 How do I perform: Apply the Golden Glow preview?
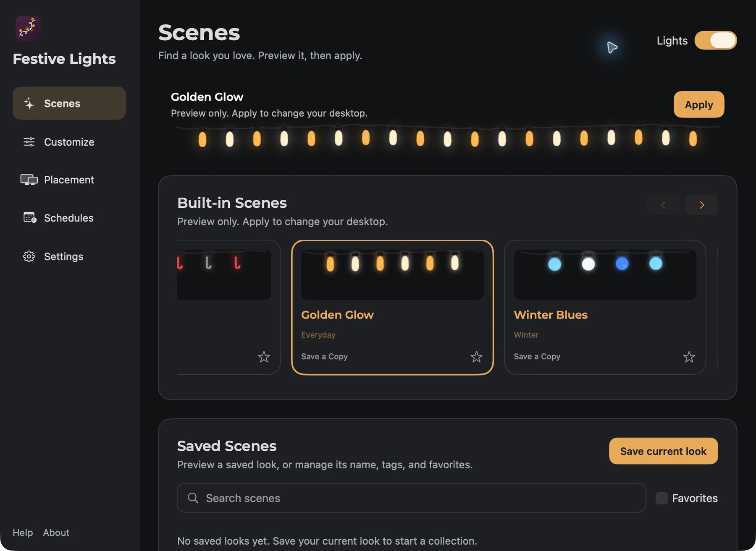(699, 104)
